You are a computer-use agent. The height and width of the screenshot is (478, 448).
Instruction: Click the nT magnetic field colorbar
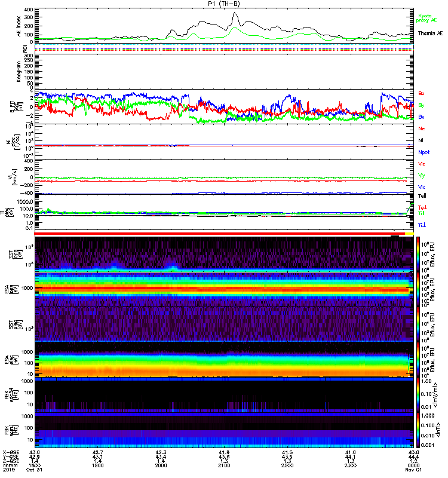pyautogui.click(x=418, y=430)
